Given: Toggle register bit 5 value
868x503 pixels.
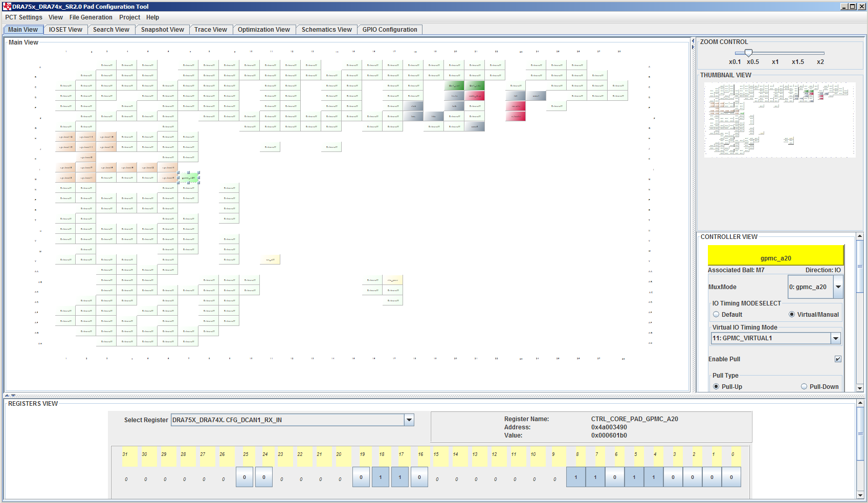Looking at the screenshot, I should point(634,477).
